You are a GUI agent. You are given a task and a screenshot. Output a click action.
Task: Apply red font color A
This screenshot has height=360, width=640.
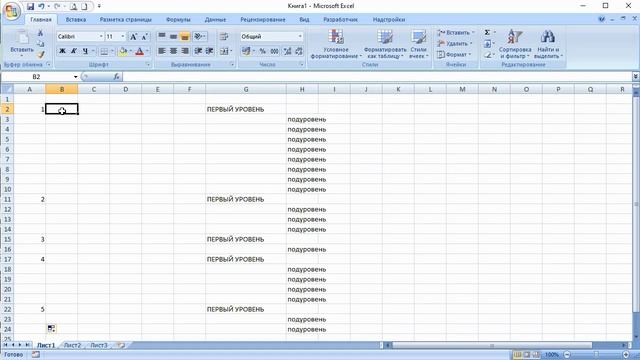(x=140, y=51)
